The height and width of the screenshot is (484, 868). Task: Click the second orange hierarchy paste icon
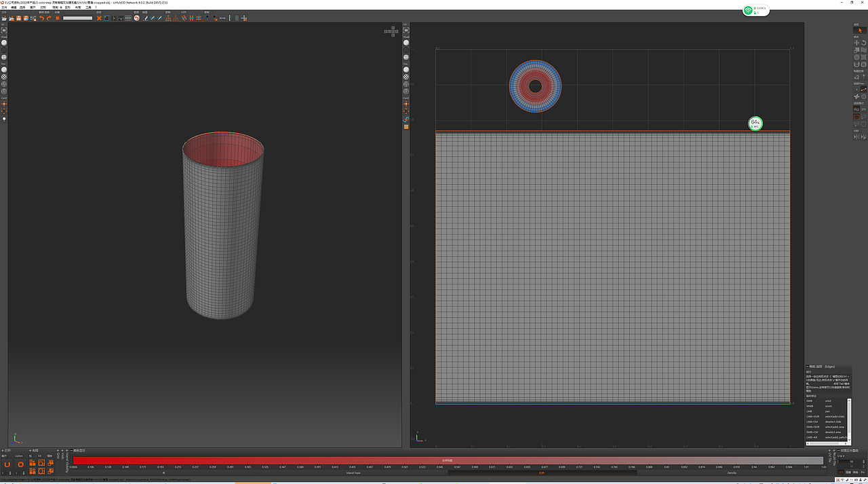click(175, 18)
